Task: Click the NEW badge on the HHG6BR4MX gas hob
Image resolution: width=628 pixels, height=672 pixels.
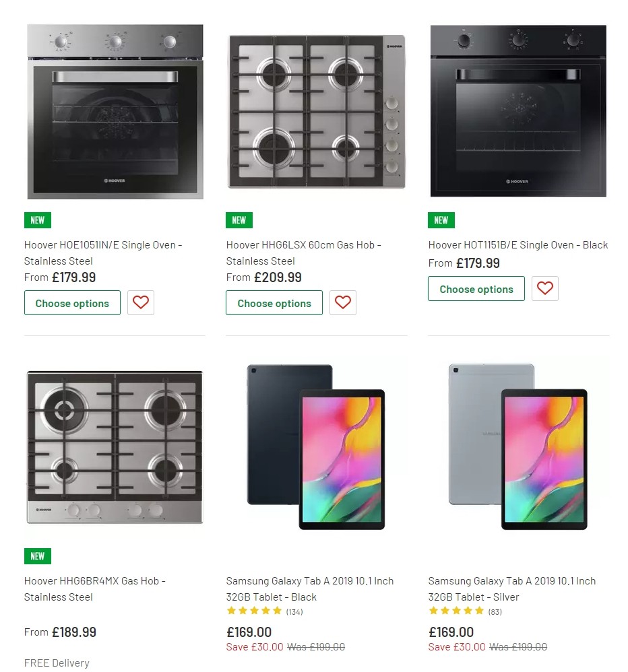Action: pyautogui.click(x=37, y=556)
